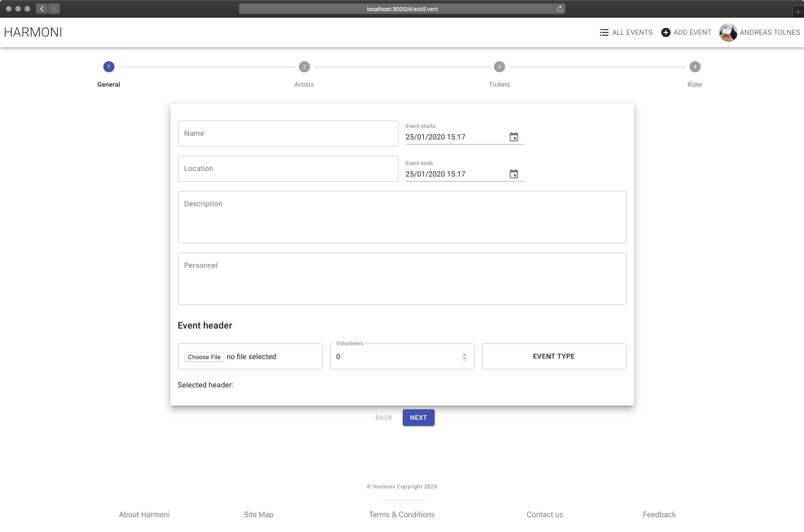This screenshot has height=532, width=804.
Task: Click into the Personnel text area
Action: coord(402,279)
